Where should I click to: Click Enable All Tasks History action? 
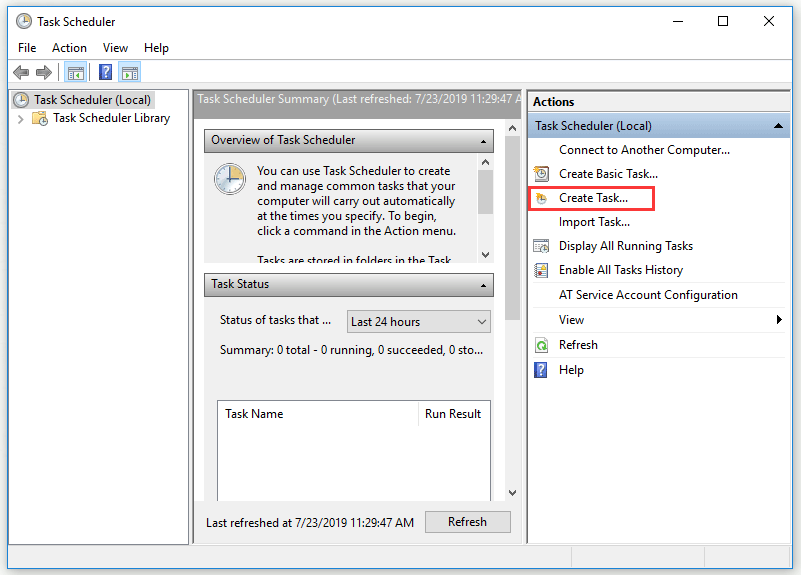[x=621, y=270]
